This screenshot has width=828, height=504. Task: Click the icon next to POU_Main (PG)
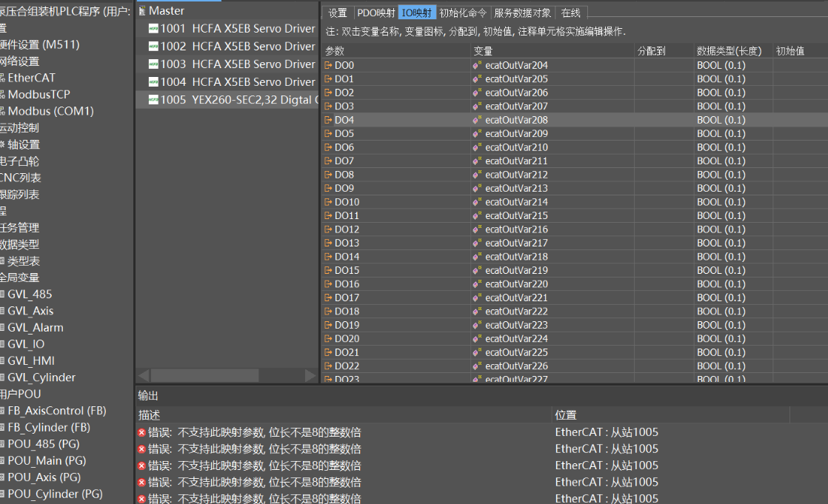[x=2, y=461]
